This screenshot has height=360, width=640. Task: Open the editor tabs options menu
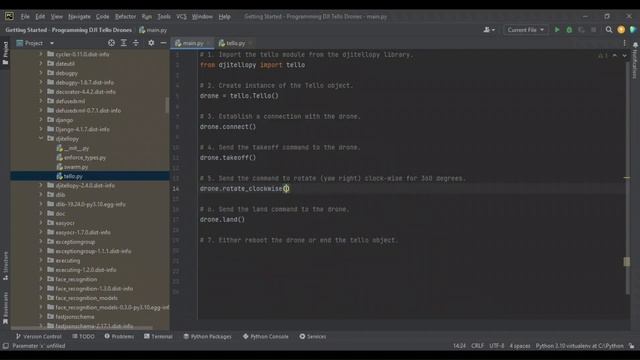[x=624, y=43]
